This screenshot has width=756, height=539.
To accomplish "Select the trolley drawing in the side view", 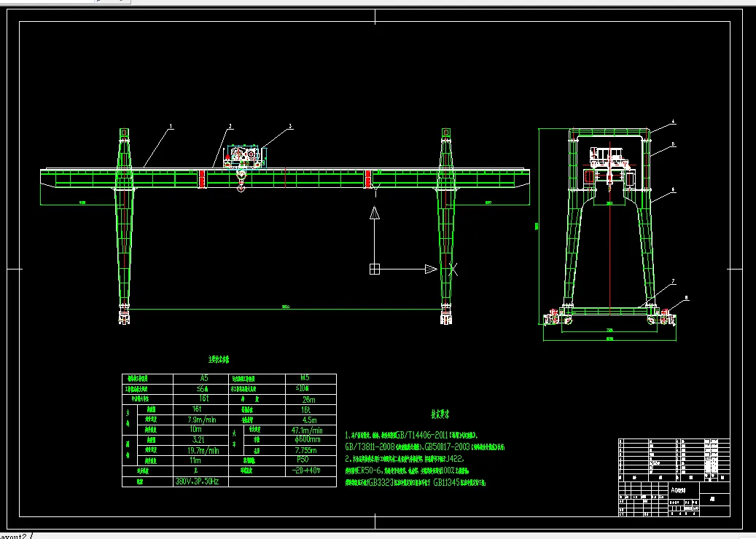I will (609, 158).
